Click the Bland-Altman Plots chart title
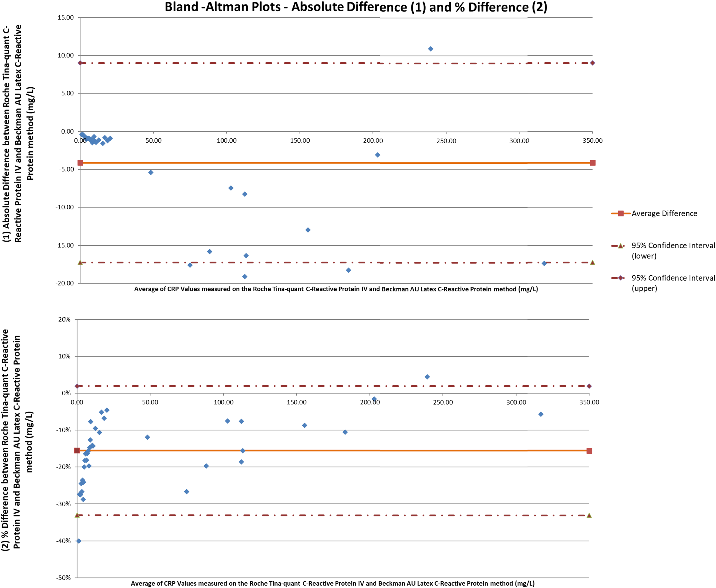This screenshot has height=588, width=716. coord(356,7)
